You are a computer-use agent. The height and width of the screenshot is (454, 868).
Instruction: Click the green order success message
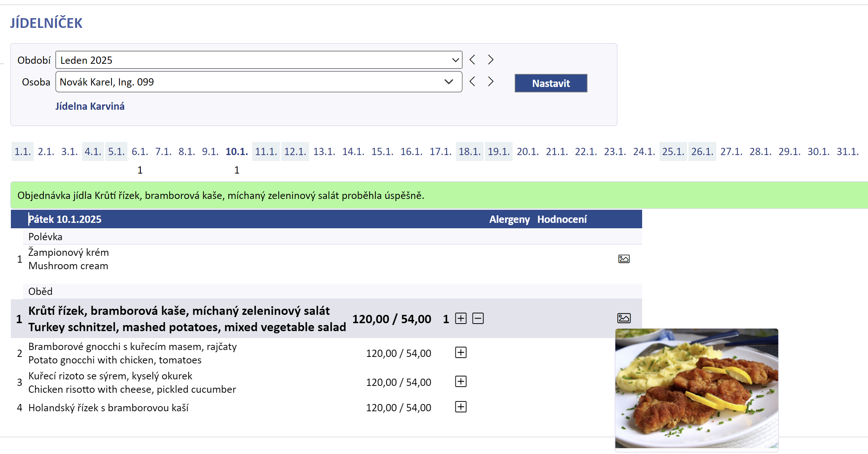pos(439,195)
